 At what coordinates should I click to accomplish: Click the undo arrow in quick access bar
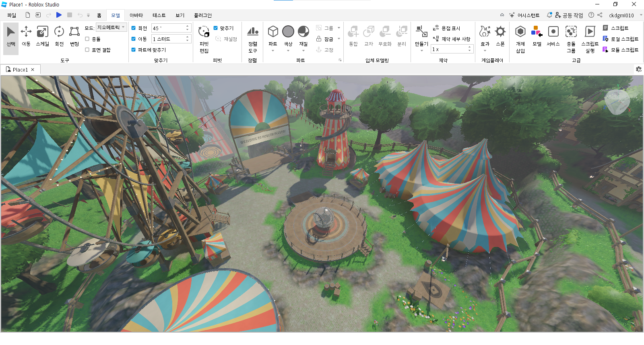[x=80, y=15]
